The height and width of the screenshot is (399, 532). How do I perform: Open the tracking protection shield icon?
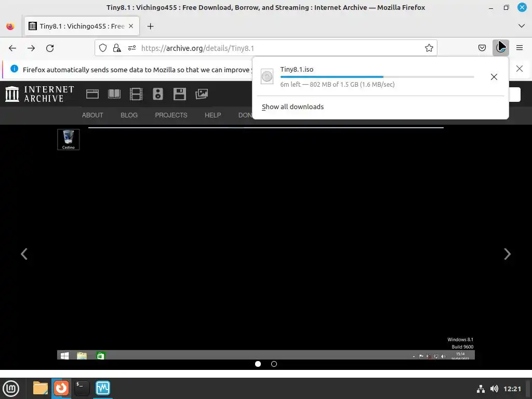pyautogui.click(x=103, y=48)
